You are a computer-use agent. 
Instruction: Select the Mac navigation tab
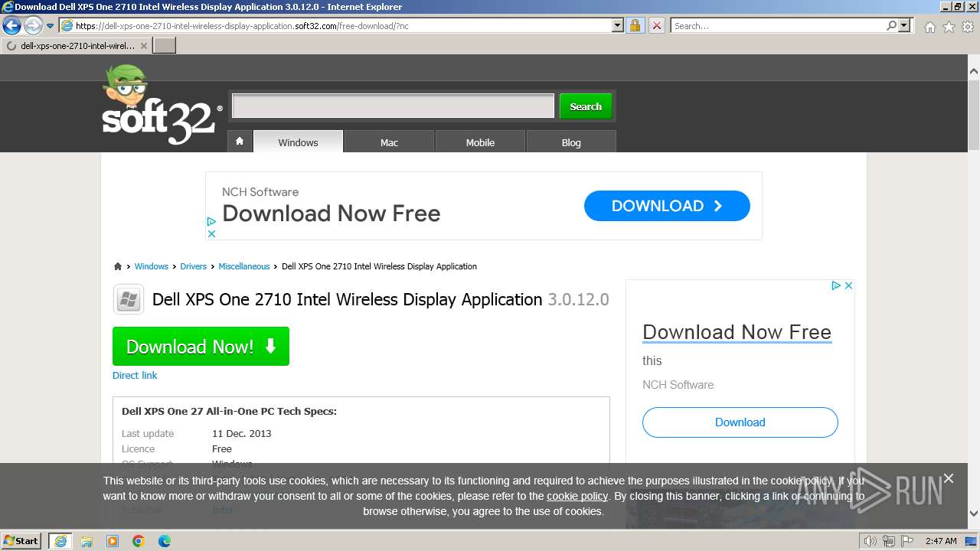[x=389, y=142]
